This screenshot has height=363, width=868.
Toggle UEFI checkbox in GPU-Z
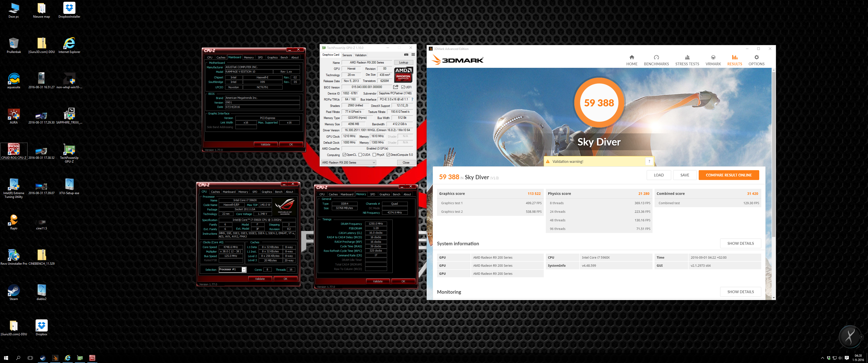403,87
